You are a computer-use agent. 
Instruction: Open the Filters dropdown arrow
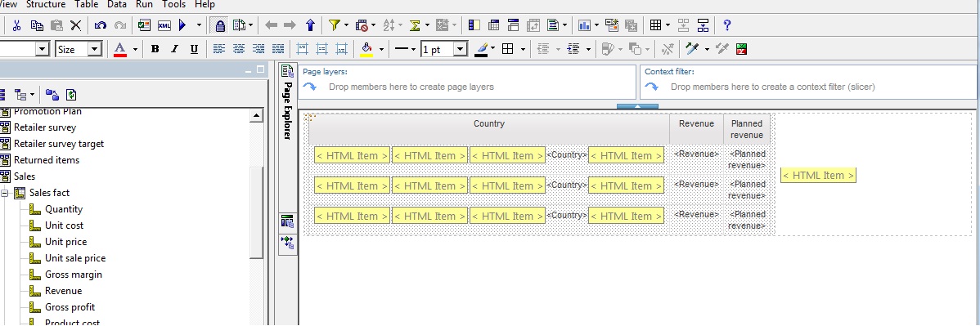click(x=346, y=25)
